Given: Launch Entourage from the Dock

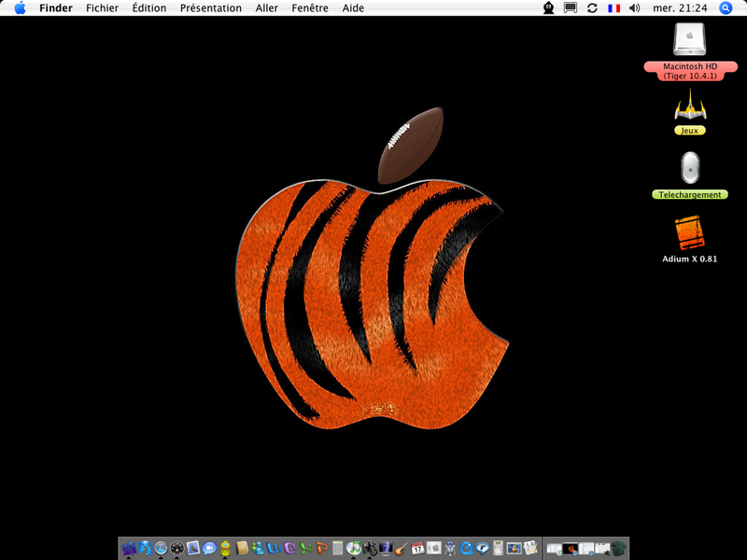Looking at the screenshot, I should pyautogui.click(x=290, y=549).
